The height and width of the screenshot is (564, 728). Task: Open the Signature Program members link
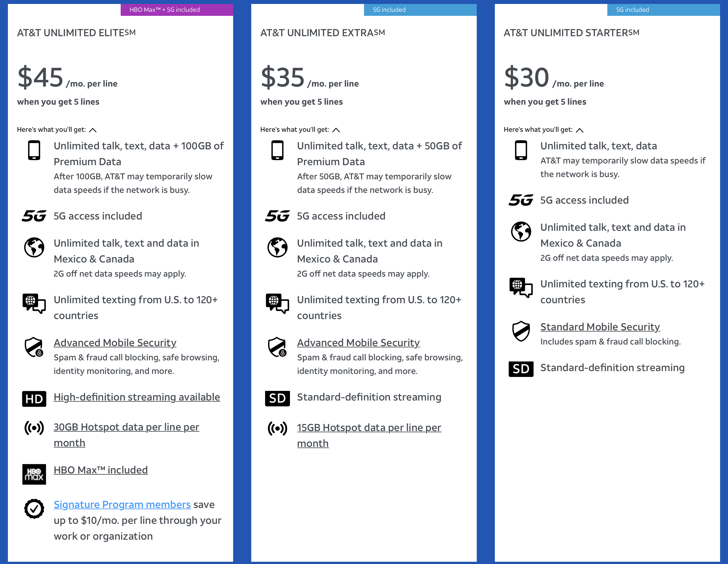[x=122, y=504]
